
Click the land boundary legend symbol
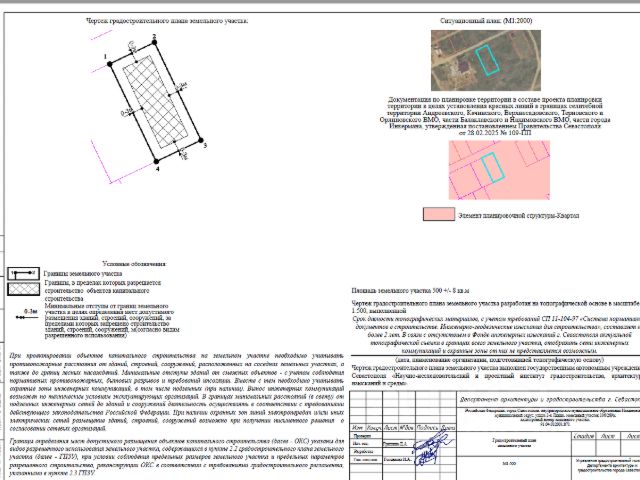[x=24, y=273]
